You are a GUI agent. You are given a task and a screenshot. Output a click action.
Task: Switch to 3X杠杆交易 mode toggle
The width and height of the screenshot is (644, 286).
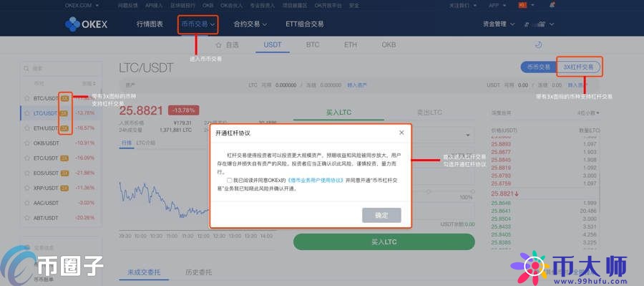click(578, 67)
